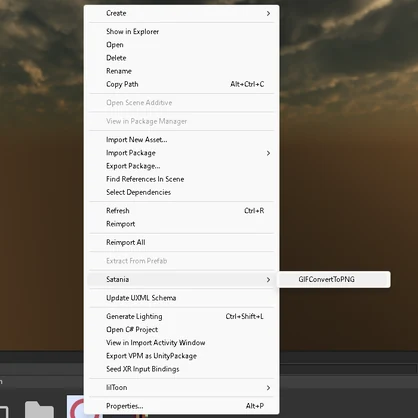Screen dimensions: 418x418
Task: Select Seed XR Input Bindings
Action: (x=181, y=369)
